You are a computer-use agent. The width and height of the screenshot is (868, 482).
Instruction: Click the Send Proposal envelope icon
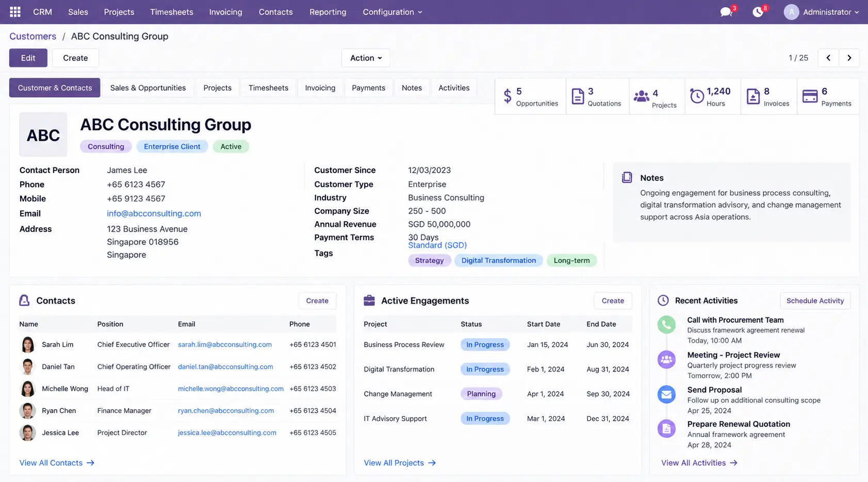click(x=666, y=394)
